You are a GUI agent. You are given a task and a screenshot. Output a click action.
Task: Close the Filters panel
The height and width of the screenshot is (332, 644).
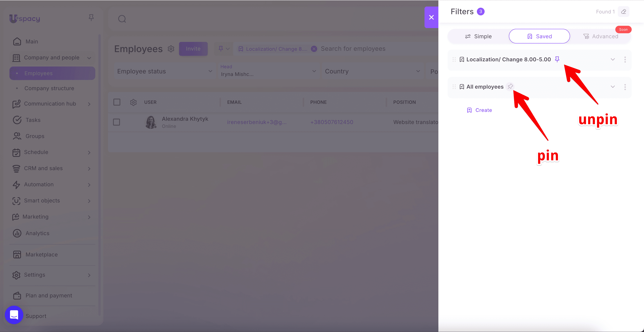click(x=431, y=17)
